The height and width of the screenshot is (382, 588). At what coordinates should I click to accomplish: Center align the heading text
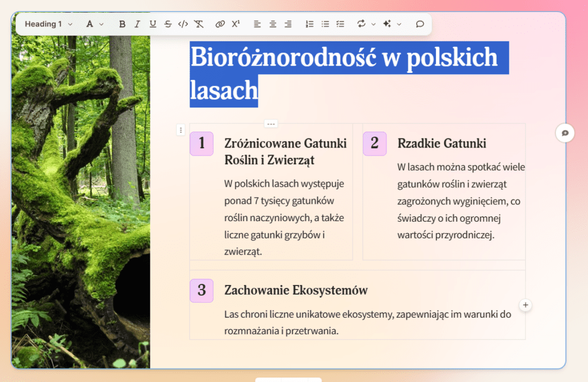(272, 24)
